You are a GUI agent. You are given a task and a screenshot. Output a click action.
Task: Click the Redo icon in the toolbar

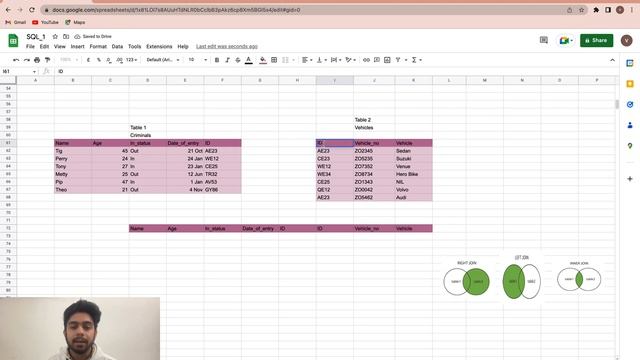tap(27, 60)
